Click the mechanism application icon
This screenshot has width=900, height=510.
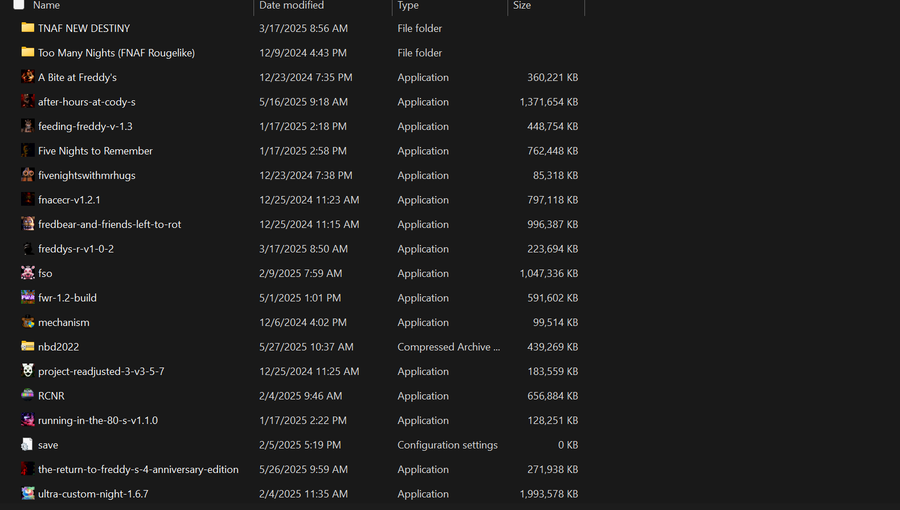(28, 322)
